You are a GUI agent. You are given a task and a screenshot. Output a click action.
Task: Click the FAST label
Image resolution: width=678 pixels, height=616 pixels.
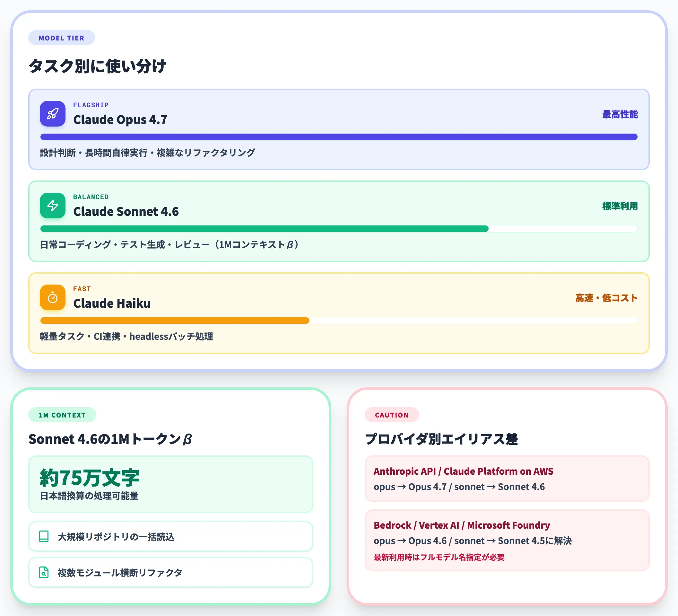pos(82,289)
